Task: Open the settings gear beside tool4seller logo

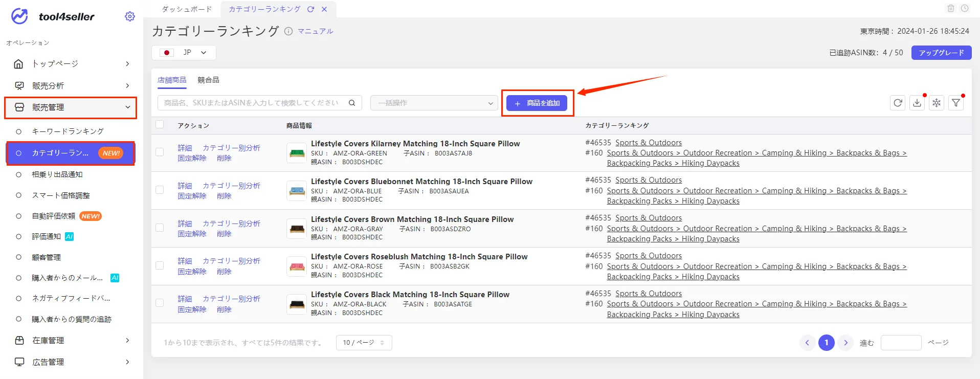Action: coord(130,16)
